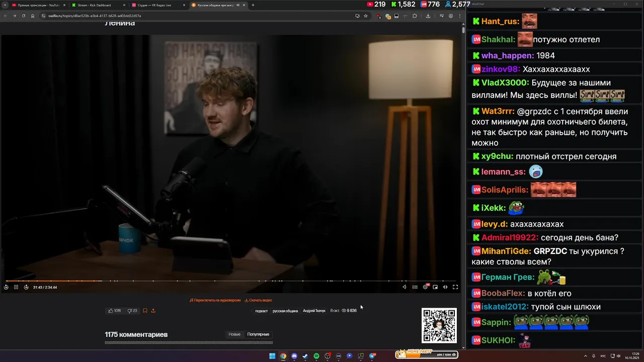Bookmark this page with star icon
This screenshot has height=362, width=644.
click(x=366, y=16)
